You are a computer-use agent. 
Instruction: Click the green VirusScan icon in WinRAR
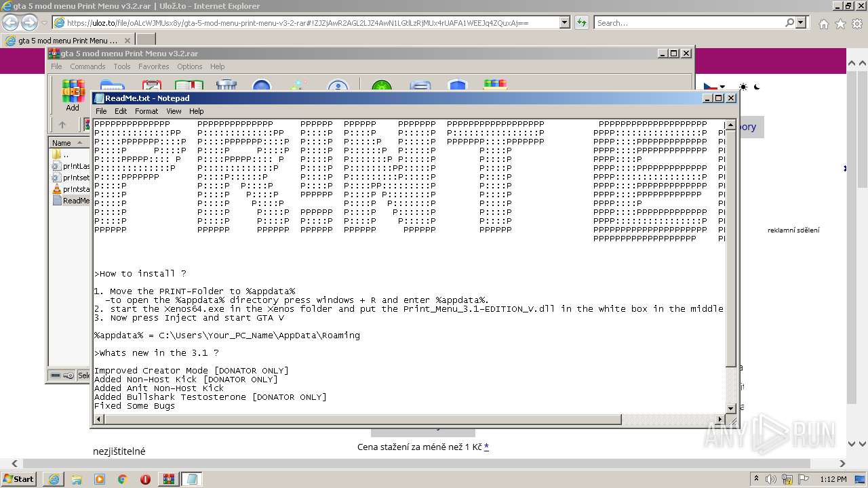coord(382,86)
